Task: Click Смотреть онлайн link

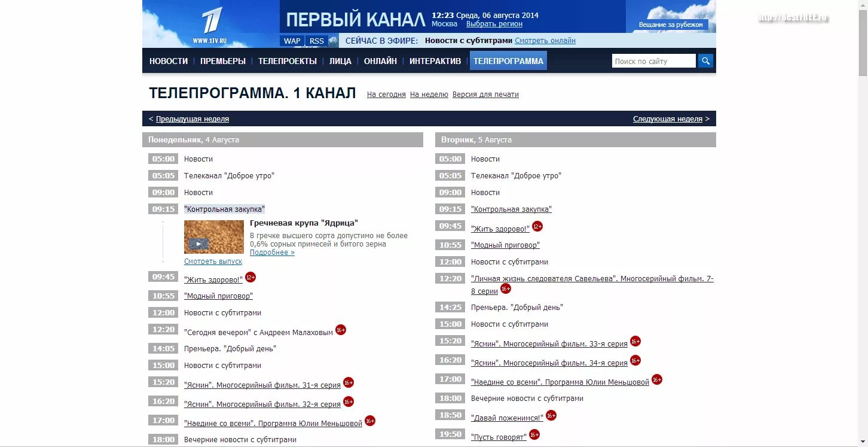Action: (545, 41)
